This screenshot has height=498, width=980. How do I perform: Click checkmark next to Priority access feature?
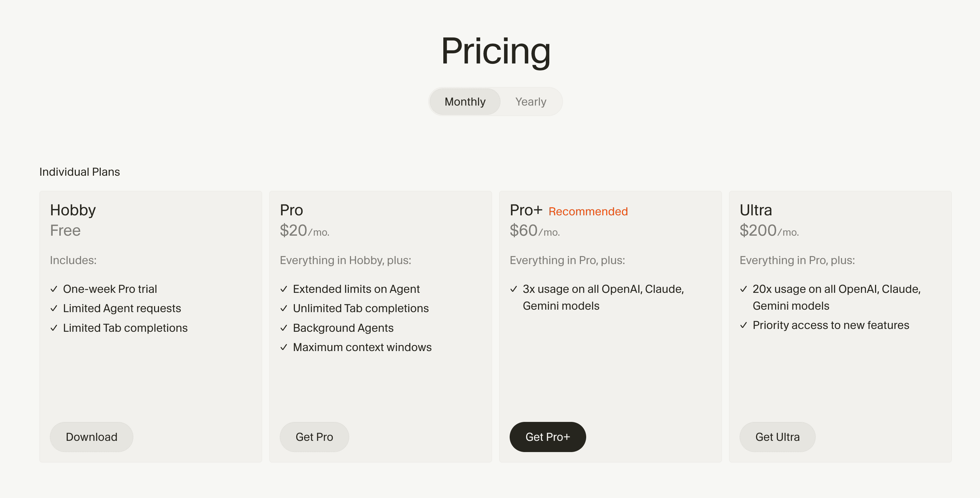743,325
